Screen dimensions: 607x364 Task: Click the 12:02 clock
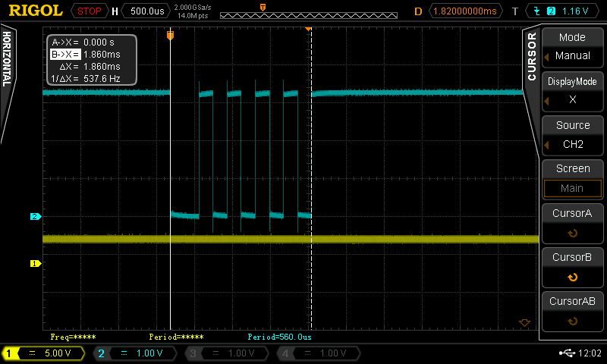point(590,353)
